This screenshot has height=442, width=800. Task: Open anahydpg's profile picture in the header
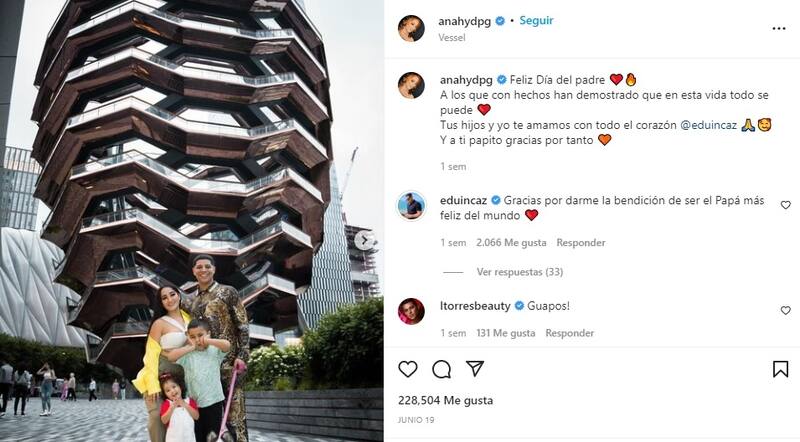pyautogui.click(x=411, y=28)
